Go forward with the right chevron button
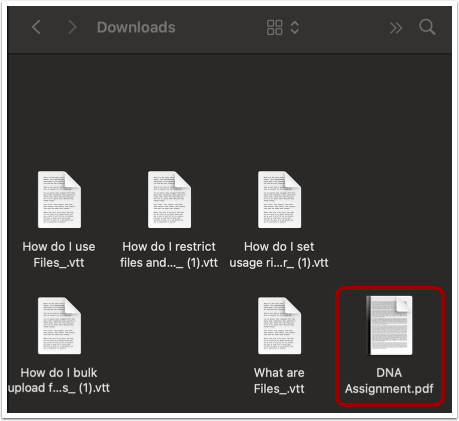 [72, 27]
